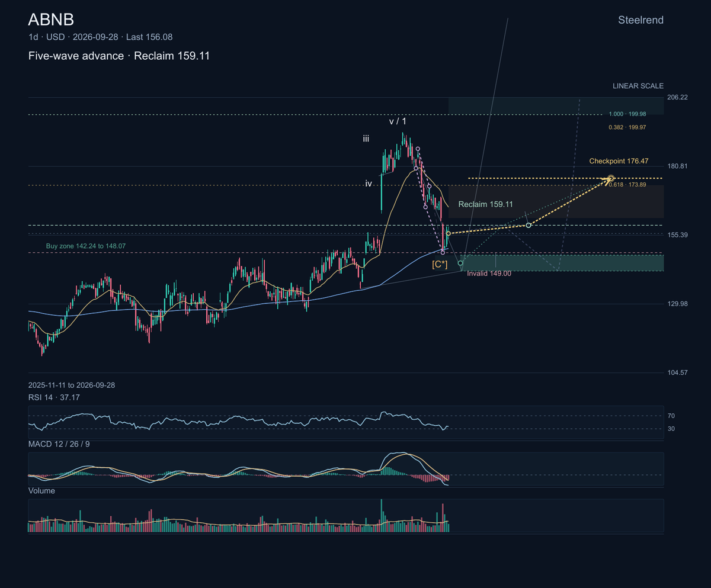Screen dimensions: 711x588
Task: Click the Volume panel title
Action: 41,491
